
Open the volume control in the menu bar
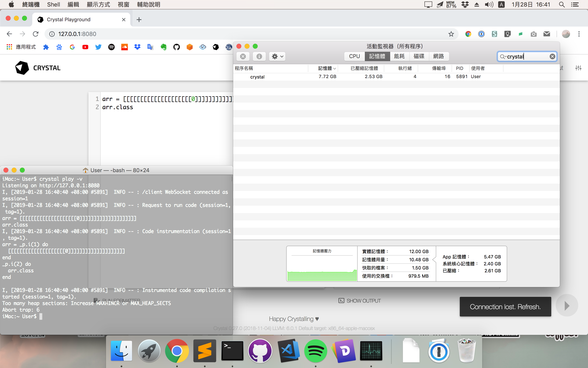[489, 4]
